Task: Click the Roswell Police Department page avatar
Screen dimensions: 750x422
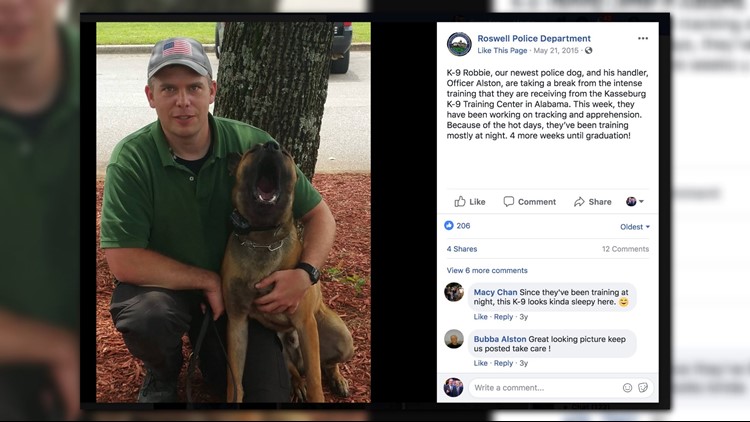Action: point(459,44)
